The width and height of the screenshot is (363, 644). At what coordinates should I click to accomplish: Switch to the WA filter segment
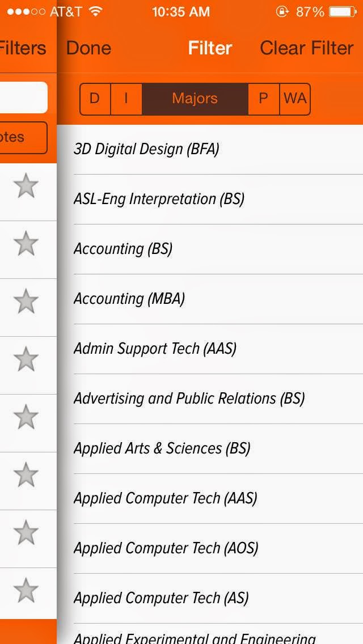[x=295, y=99]
